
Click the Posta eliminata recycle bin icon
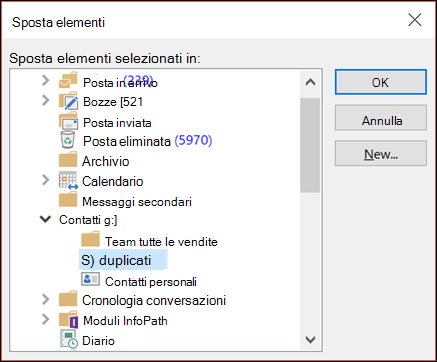[68, 140]
